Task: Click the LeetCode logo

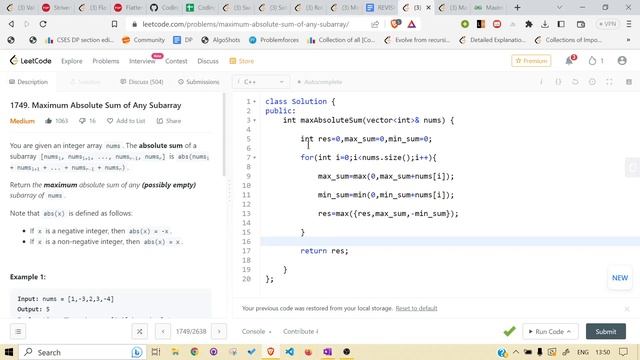Action: pos(30,61)
